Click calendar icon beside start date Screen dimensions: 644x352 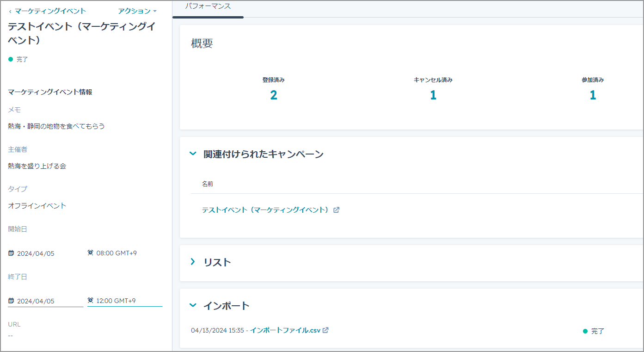(x=11, y=253)
